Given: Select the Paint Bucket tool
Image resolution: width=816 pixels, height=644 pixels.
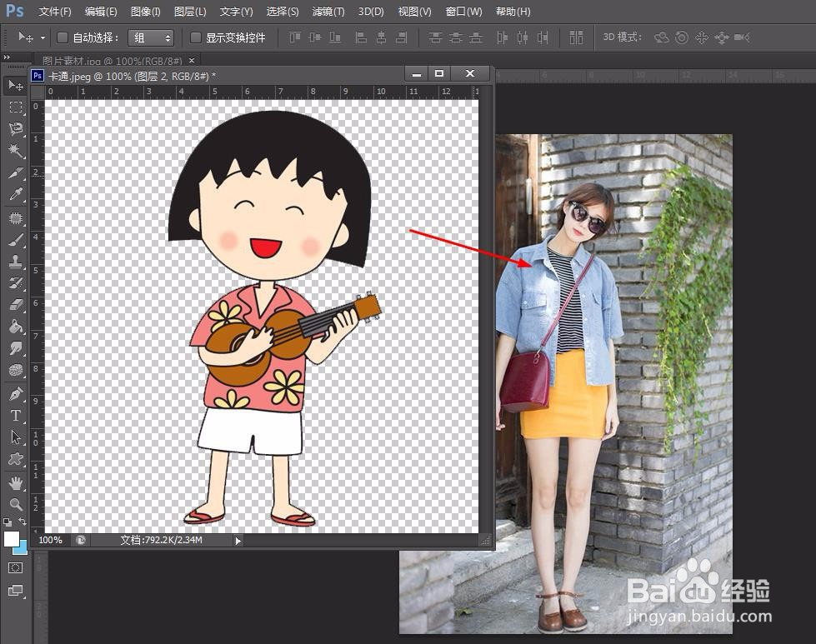Looking at the screenshot, I should click(x=16, y=326).
